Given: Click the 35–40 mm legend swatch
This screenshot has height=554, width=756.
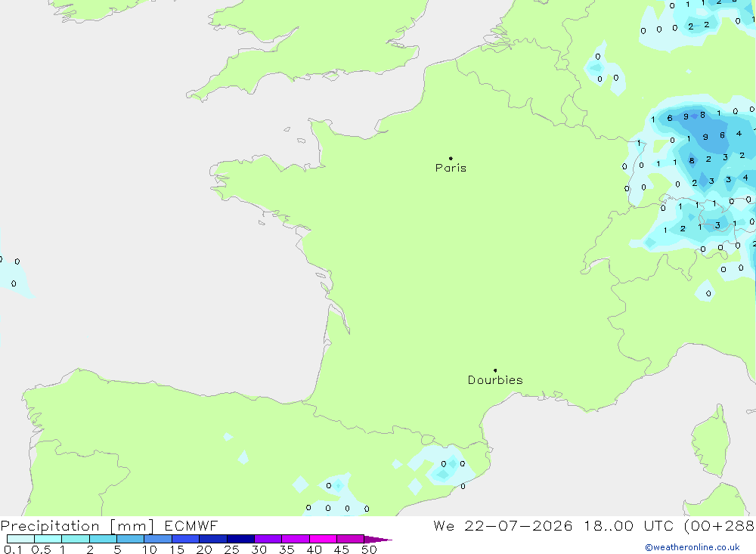Looking at the screenshot, I should click(x=296, y=539).
